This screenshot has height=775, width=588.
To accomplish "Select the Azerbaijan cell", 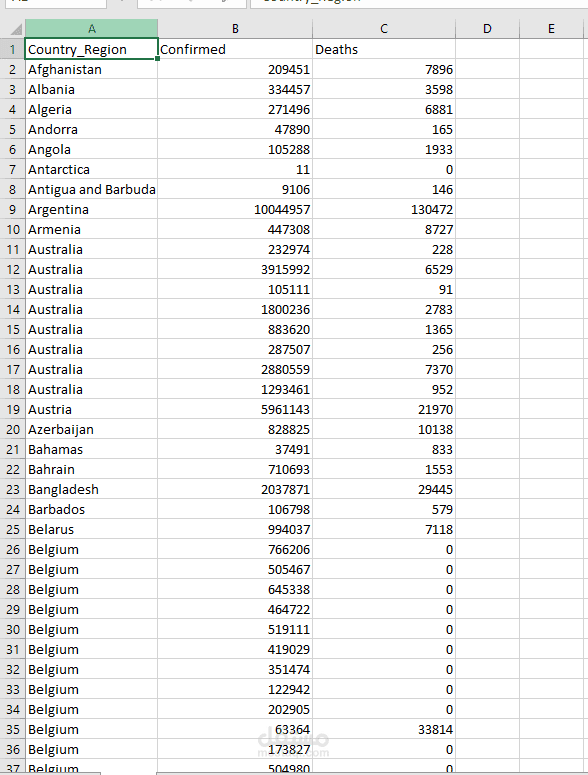I will click(x=91, y=430).
